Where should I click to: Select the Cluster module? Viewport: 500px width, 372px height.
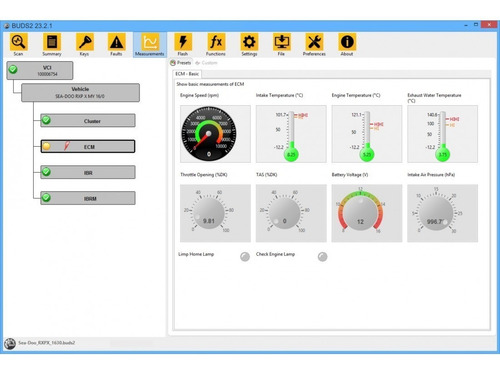[x=88, y=121]
